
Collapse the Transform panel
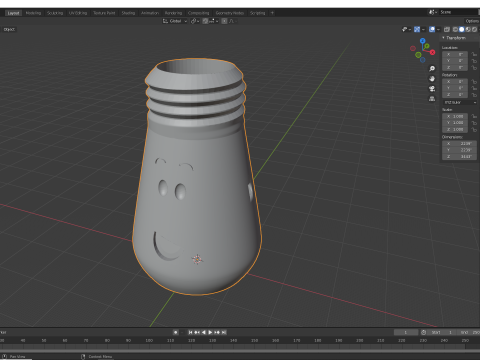443,38
